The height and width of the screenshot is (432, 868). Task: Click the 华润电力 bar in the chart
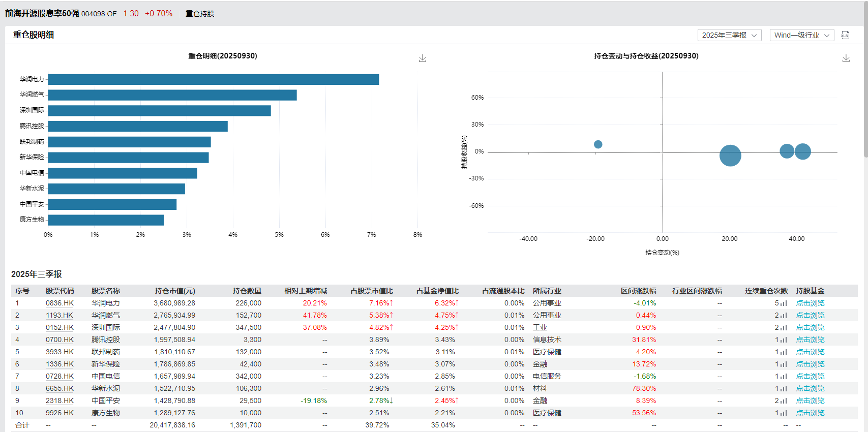214,79
